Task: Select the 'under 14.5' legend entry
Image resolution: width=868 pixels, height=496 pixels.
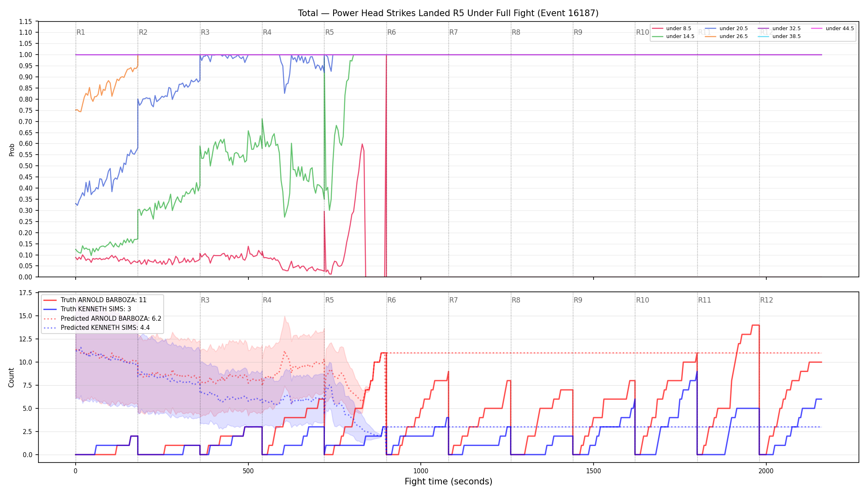Action: point(673,36)
